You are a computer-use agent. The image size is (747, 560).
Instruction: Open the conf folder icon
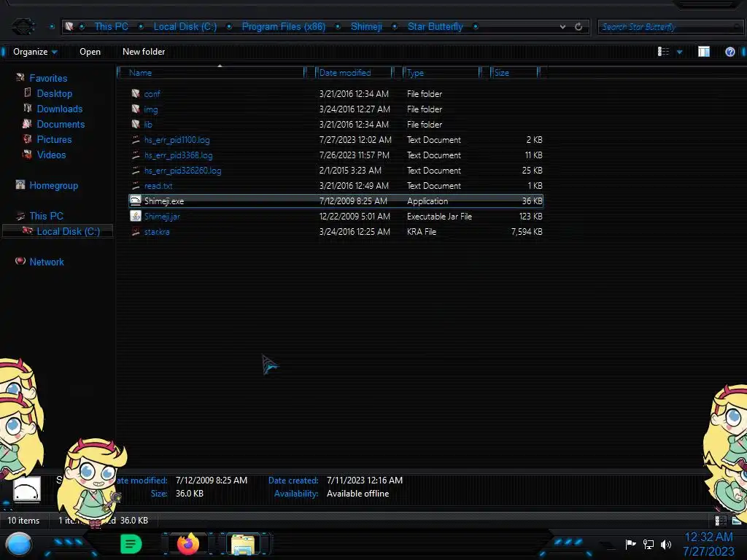(136, 94)
